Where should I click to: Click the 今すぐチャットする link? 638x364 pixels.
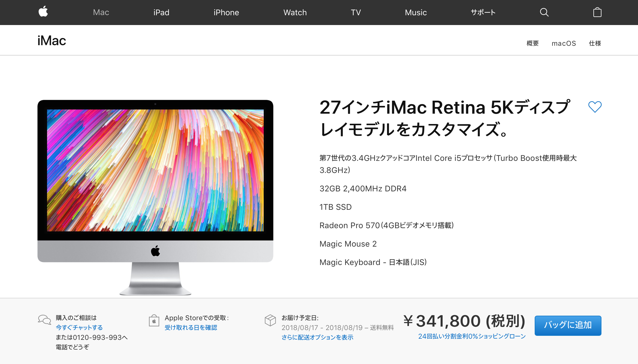(79, 327)
